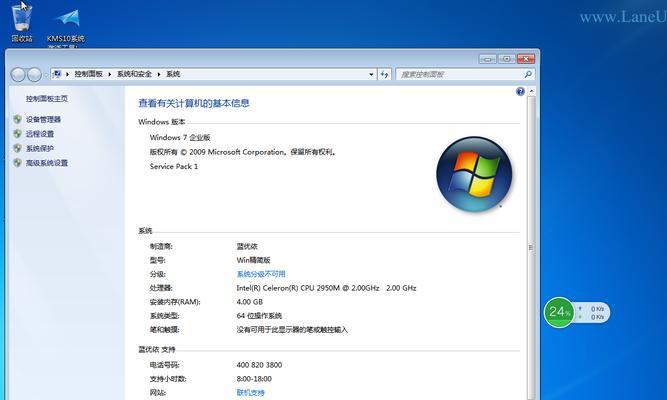The width and height of the screenshot is (667, 400).
Task: Expand the arrow before 控制面板 breadcrumb
Action: coord(68,74)
